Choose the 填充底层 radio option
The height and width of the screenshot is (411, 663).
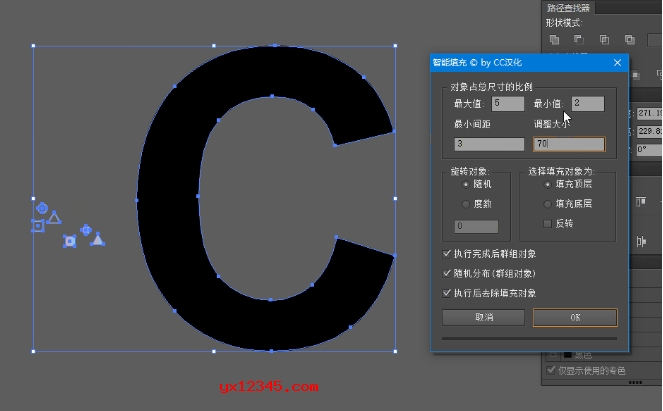click(x=546, y=204)
